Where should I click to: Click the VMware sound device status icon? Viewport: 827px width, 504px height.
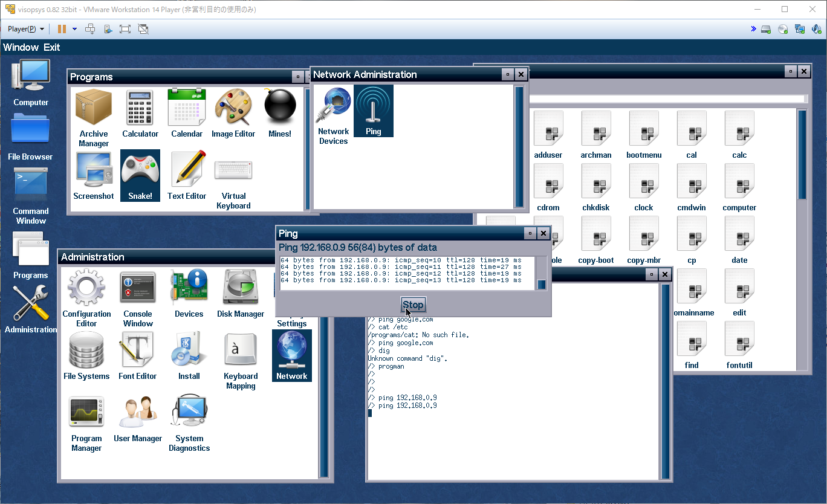tap(817, 28)
